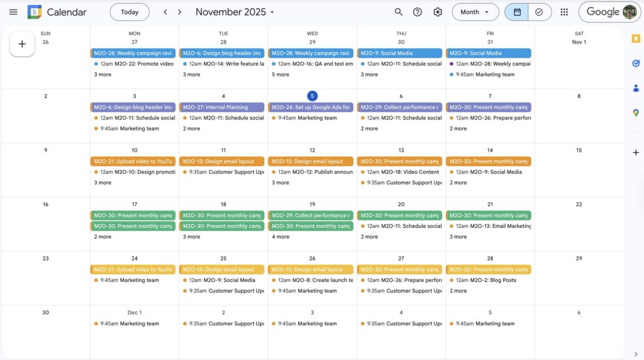The image size is (644, 360).
Task: Expand '3 more' on Wednesday 12
Action: point(280,183)
